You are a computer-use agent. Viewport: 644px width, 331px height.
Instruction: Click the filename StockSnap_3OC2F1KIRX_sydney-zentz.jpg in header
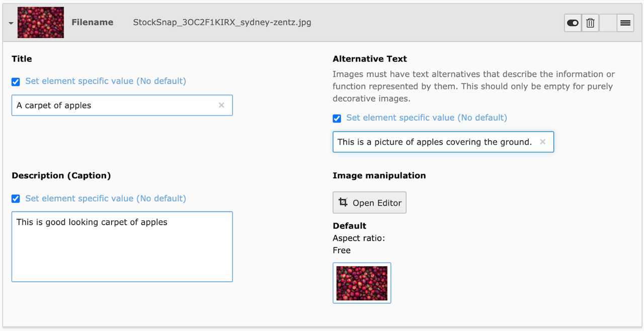[x=222, y=22]
